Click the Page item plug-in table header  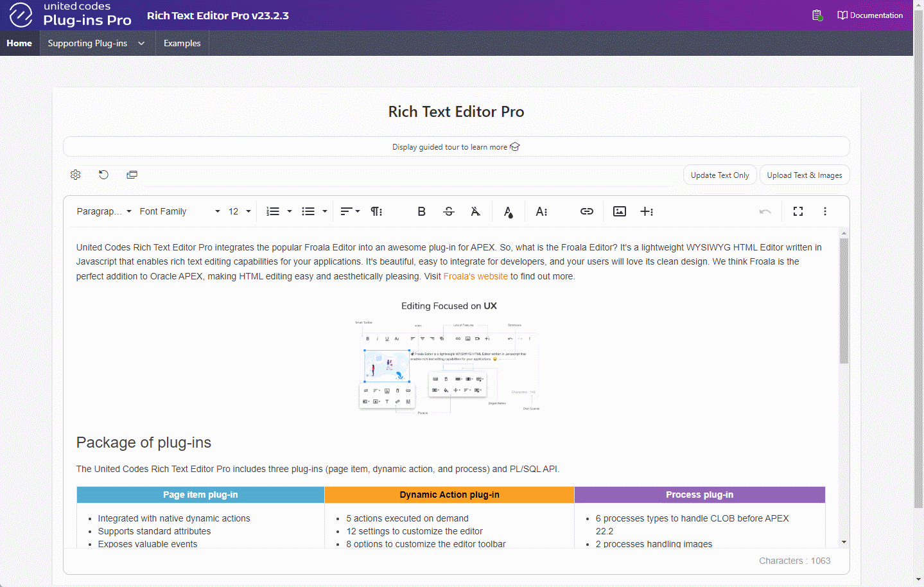[x=200, y=495]
